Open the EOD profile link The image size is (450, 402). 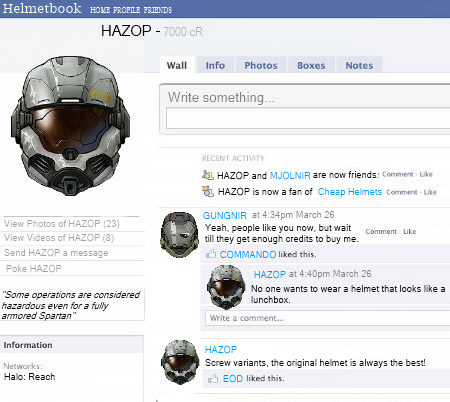(x=233, y=379)
